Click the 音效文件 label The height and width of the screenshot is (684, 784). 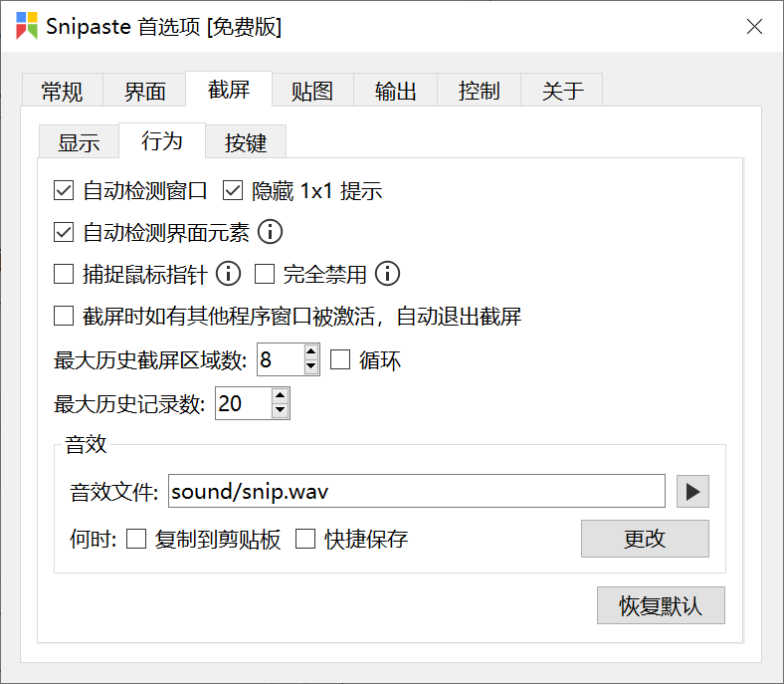click(114, 492)
